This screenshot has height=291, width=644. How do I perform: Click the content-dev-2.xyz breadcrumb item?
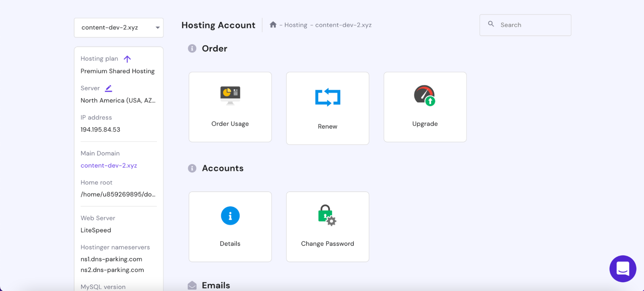[343, 25]
